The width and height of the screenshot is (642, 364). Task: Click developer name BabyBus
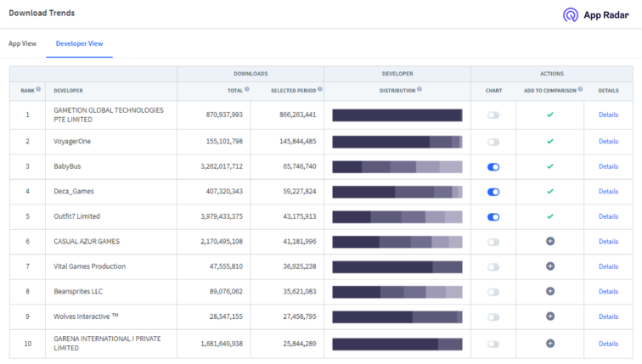(67, 166)
